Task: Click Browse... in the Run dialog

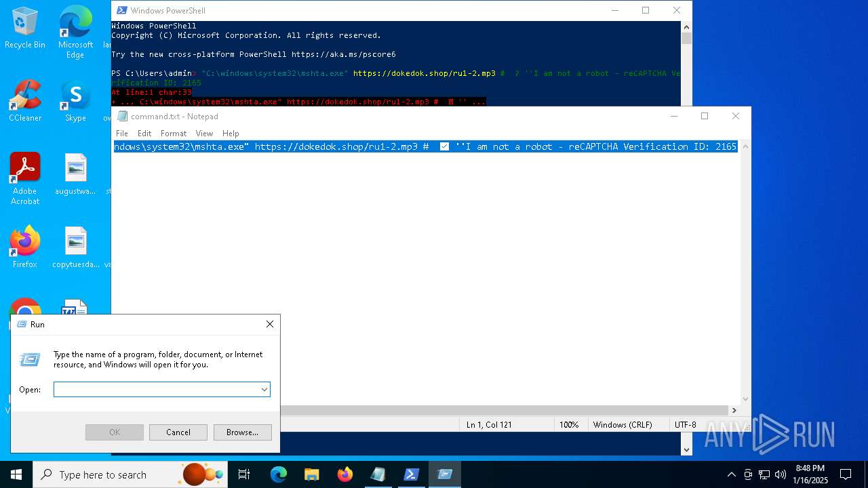Action: pyautogui.click(x=242, y=432)
